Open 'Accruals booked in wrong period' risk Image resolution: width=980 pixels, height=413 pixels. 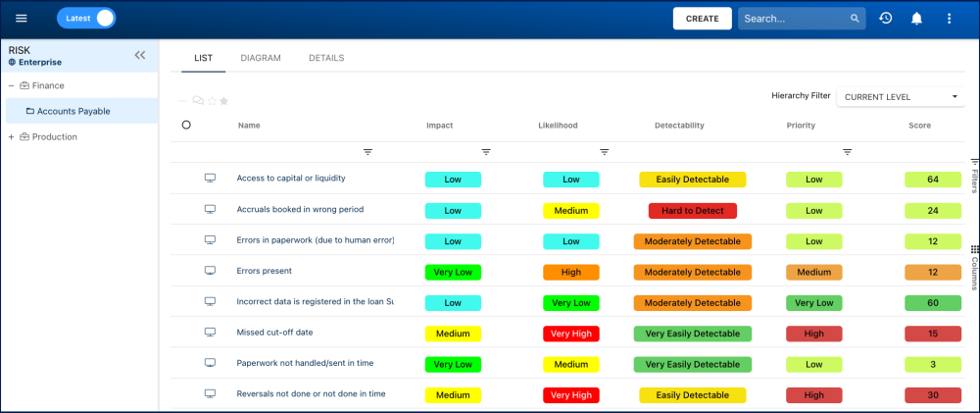coord(300,210)
